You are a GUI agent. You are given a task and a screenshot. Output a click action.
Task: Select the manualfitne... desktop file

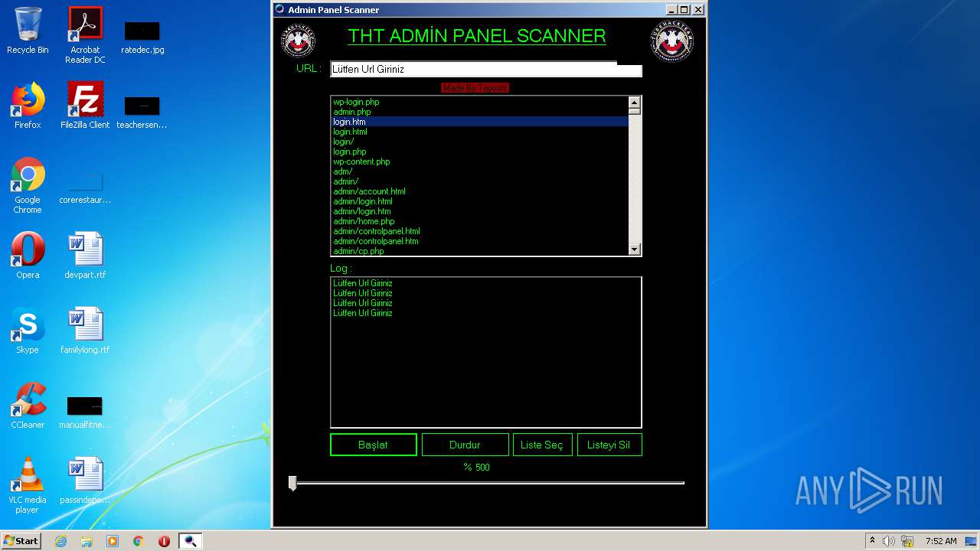pos(85,412)
